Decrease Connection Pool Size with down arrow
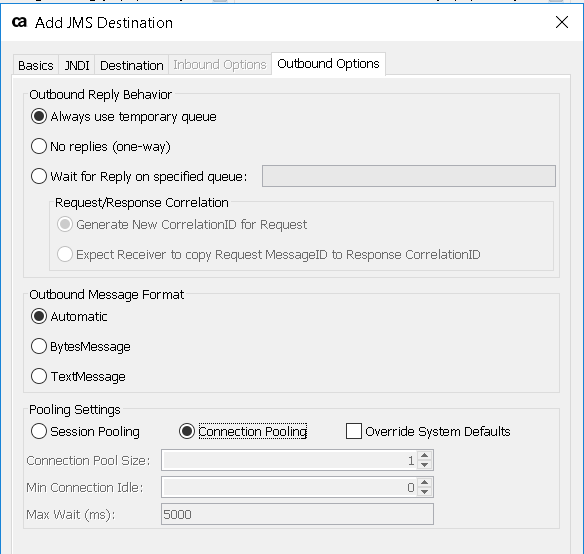The width and height of the screenshot is (584, 554). pos(425,465)
